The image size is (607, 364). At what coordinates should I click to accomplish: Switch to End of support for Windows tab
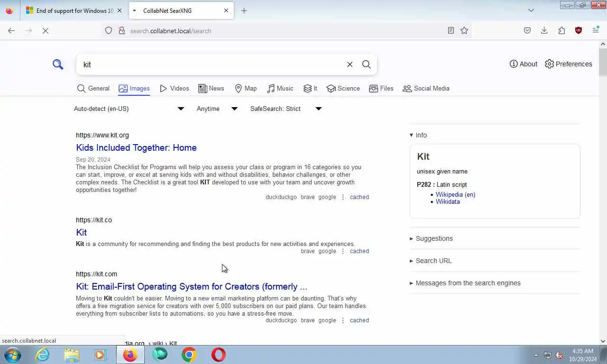coord(69,10)
